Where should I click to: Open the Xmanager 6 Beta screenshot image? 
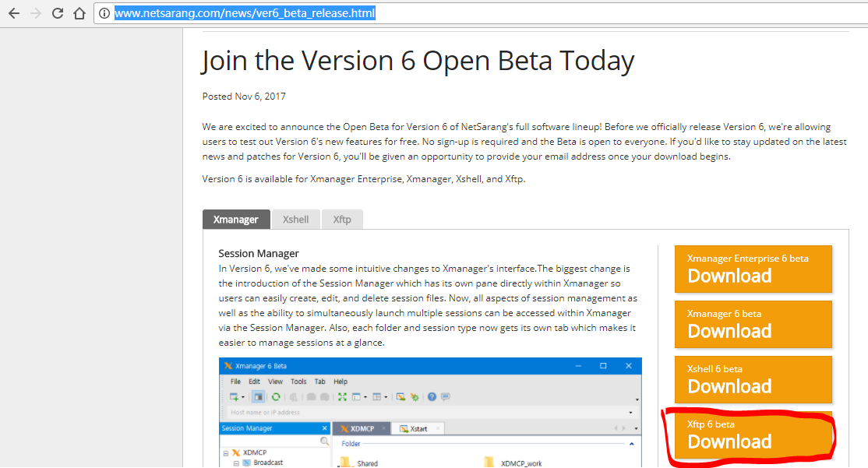click(430, 412)
